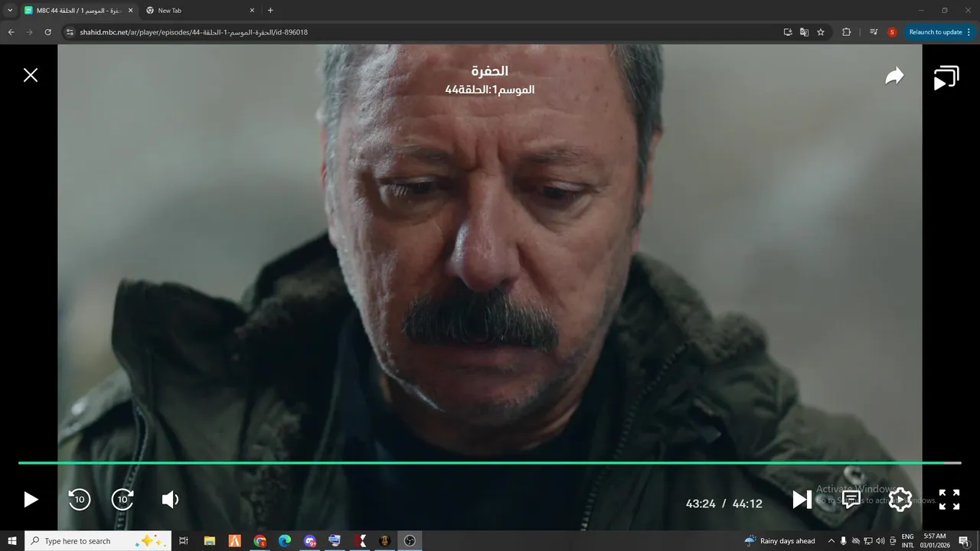This screenshot has height=551, width=980.
Task: Translate this page icon
Action: tap(804, 32)
